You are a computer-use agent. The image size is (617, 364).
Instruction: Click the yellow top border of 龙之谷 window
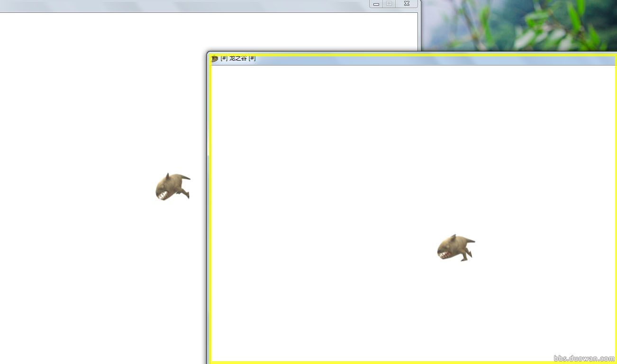tap(412, 55)
